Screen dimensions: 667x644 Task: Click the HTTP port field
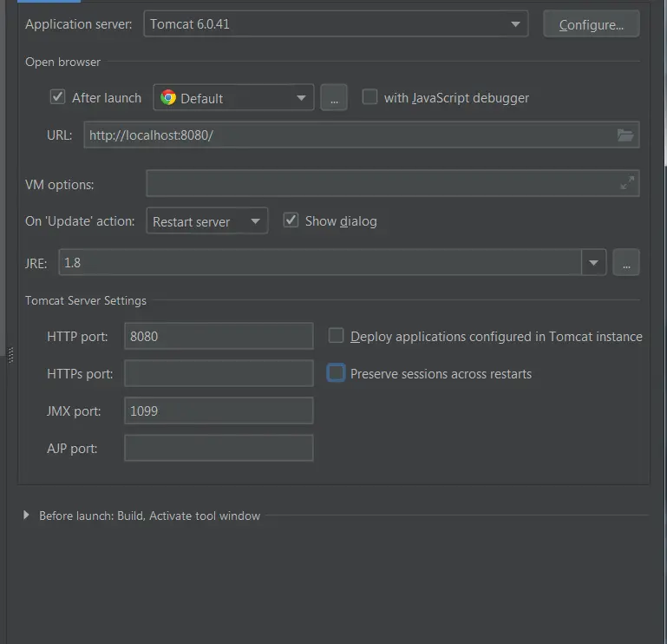[219, 336]
